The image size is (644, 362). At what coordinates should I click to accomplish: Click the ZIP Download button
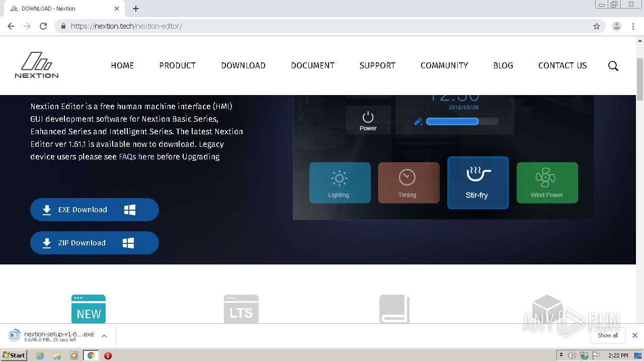click(x=95, y=243)
